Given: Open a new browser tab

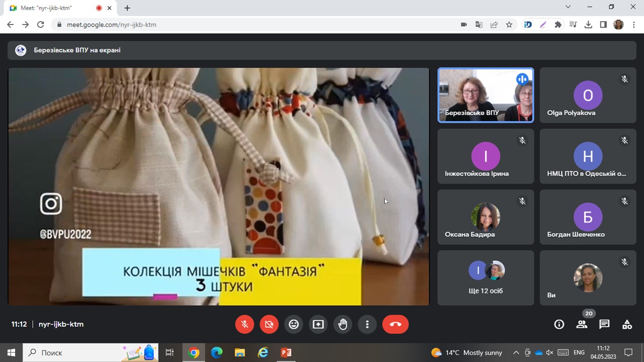Looking at the screenshot, I should click(x=127, y=8).
